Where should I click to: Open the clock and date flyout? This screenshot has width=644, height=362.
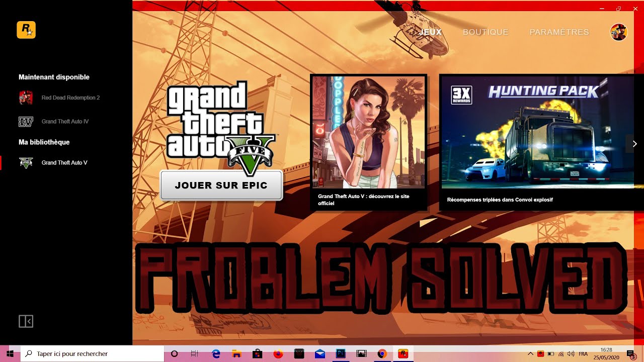[x=606, y=353]
